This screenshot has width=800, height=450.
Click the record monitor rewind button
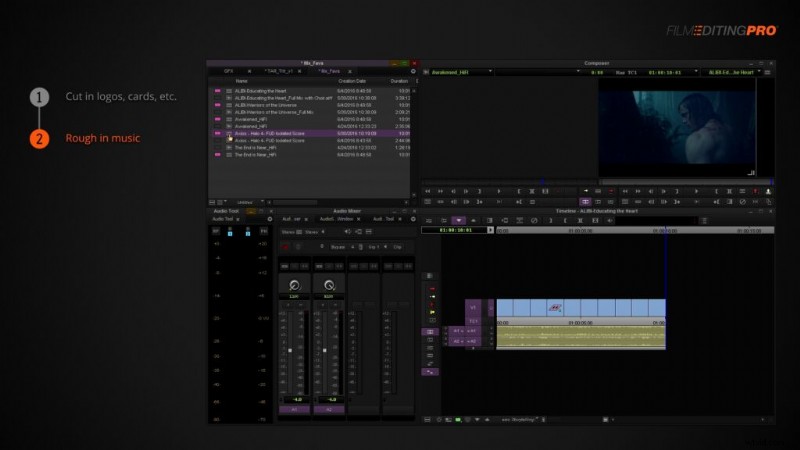tap(625, 191)
